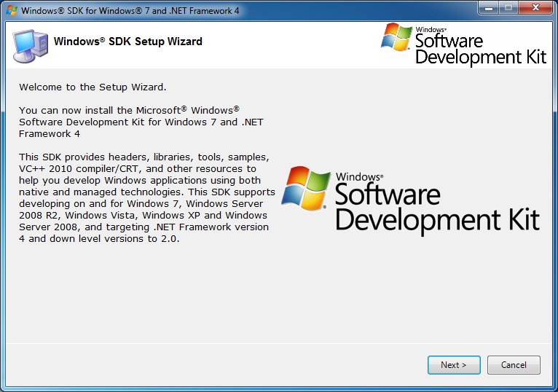Close the setup window with X
The width and height of the screenshot is (558, 392).
(x=535, y=7)
